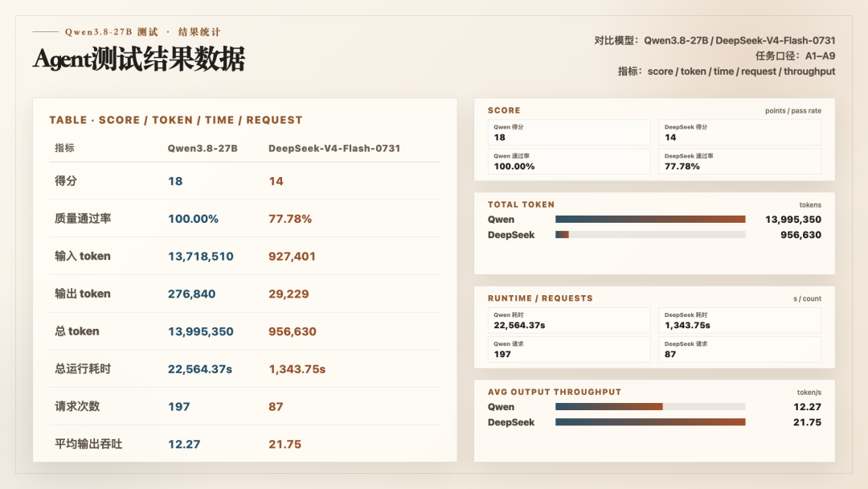Click the table value '1,343.75s'
Screen dimensions: 868x489
point(297,369)
